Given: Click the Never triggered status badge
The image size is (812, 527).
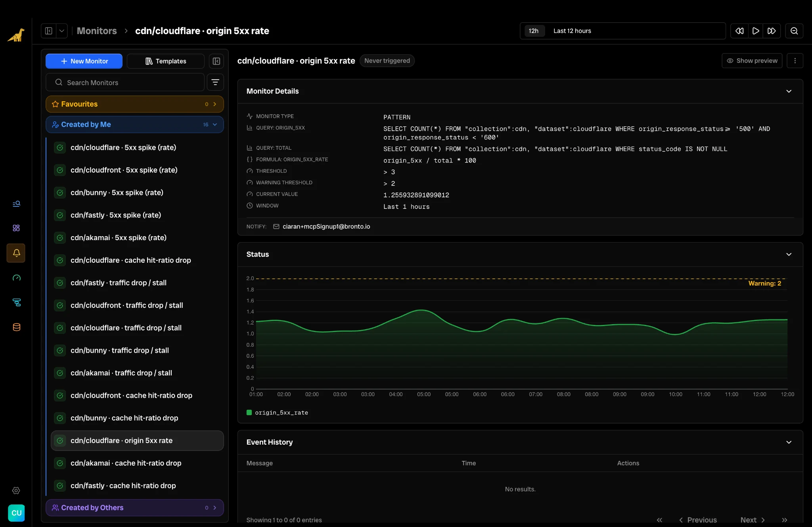Looking at the screenshot, I should (x=387, y=61).
